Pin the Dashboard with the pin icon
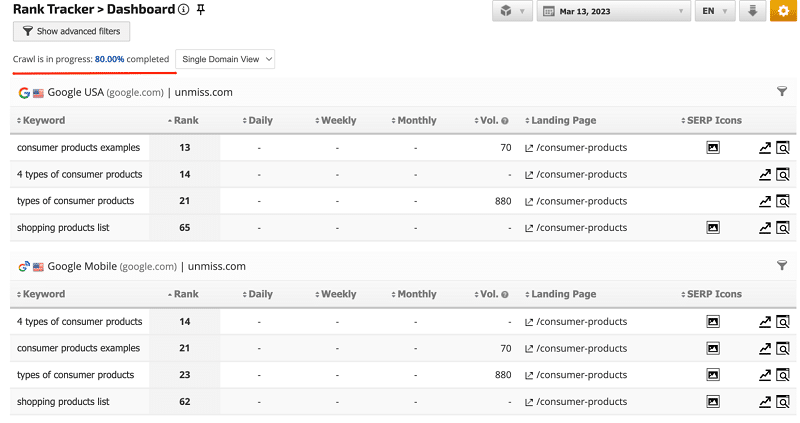Image resolution: width=800 pixels, height=423 pixels. [201, 10]
